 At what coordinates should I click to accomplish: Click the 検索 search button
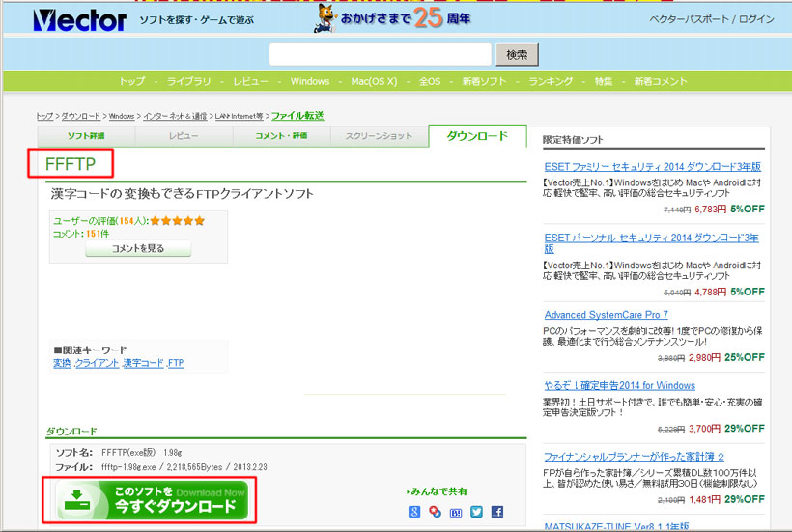point(517,54)
